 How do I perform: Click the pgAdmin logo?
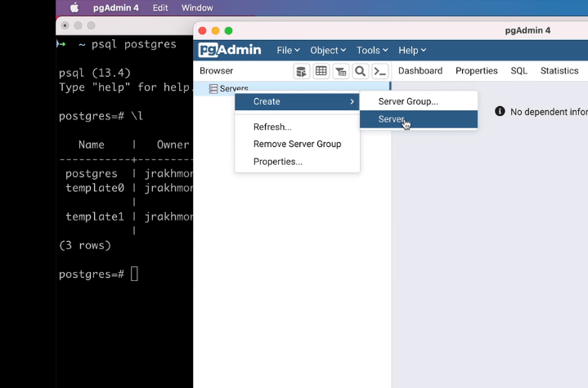tap(230, 50)
